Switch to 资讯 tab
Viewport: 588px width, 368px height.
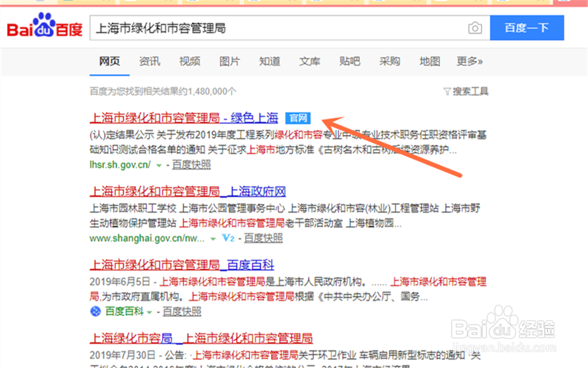tap(149, 61)
